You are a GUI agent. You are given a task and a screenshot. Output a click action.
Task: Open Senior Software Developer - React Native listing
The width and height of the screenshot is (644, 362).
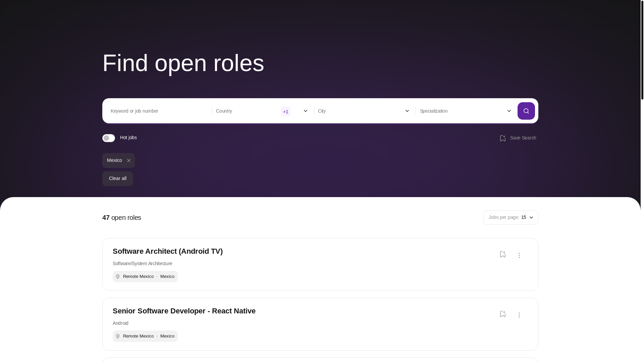tap(184, 311)
